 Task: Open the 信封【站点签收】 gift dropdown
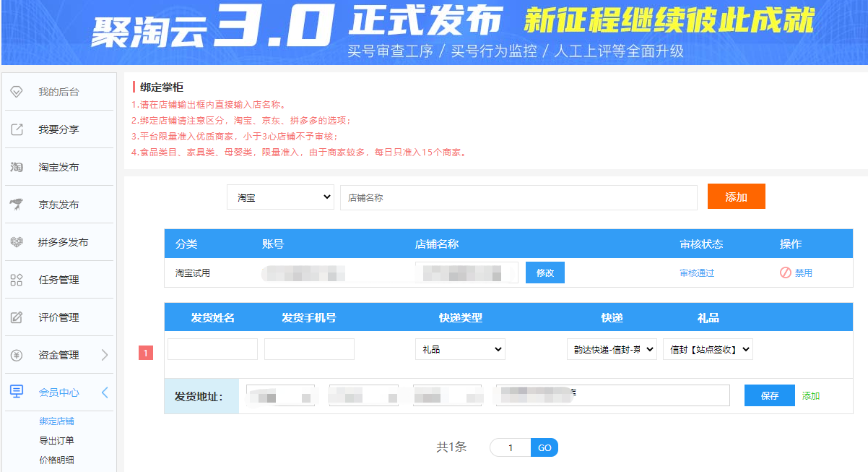click(x=708, y=349)
